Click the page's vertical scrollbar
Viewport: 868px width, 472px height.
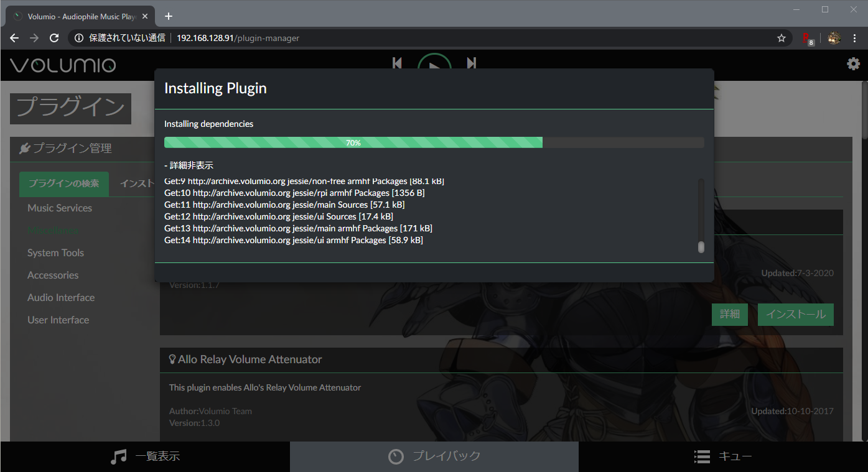pyautogui.click(x=864, y=109)
